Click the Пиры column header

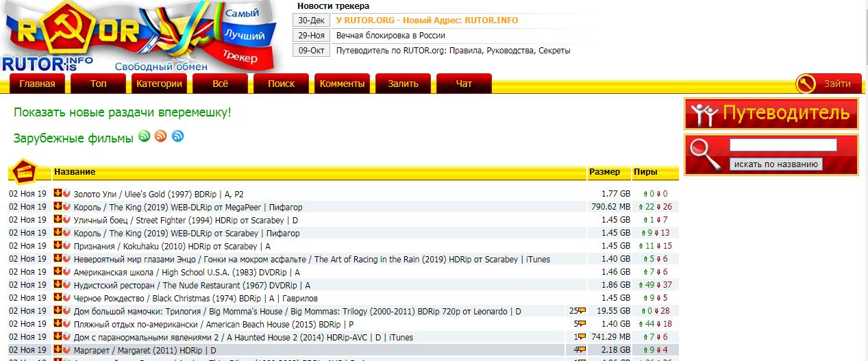(645, 171)
